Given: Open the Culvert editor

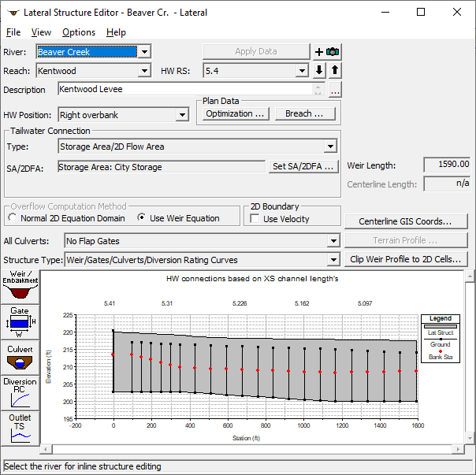Looking at the screenshot, I should (20, 357).
